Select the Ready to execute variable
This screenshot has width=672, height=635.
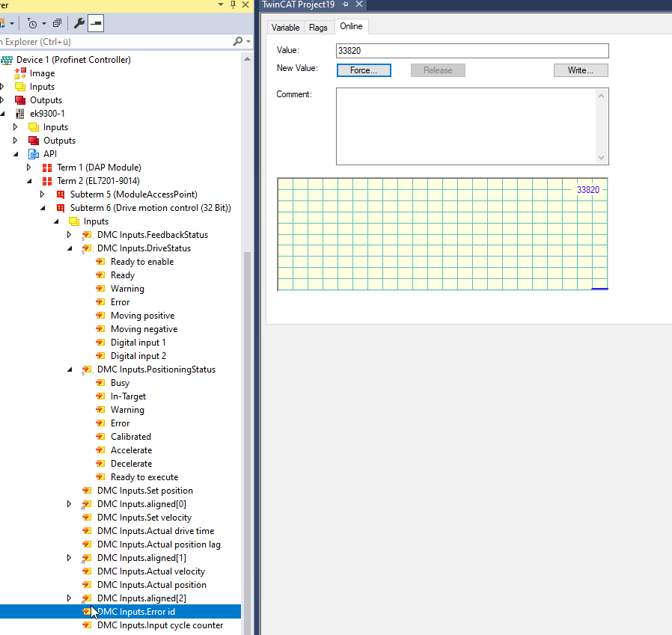pos(144,477)
